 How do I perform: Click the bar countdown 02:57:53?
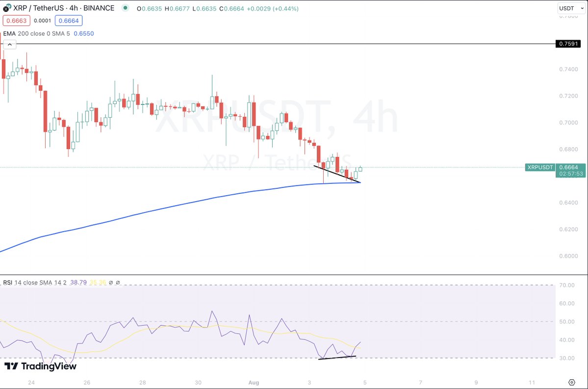pos(571,174)
